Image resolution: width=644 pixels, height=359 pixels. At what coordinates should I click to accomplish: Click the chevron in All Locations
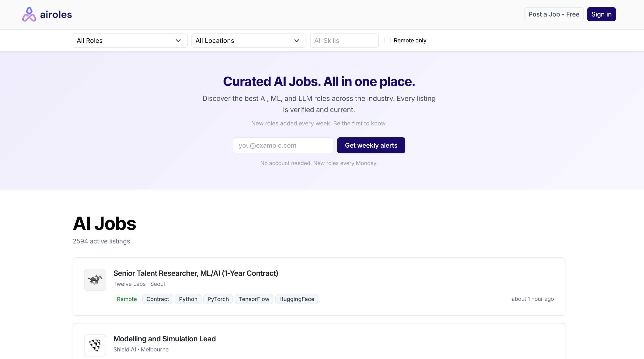pos(297,41)
